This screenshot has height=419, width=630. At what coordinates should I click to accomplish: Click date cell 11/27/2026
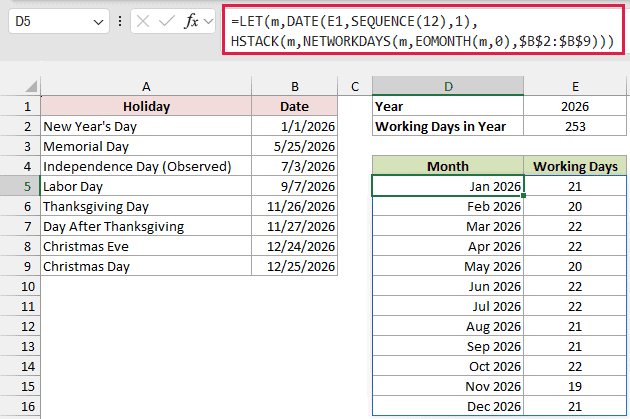[x=295, y=226]
